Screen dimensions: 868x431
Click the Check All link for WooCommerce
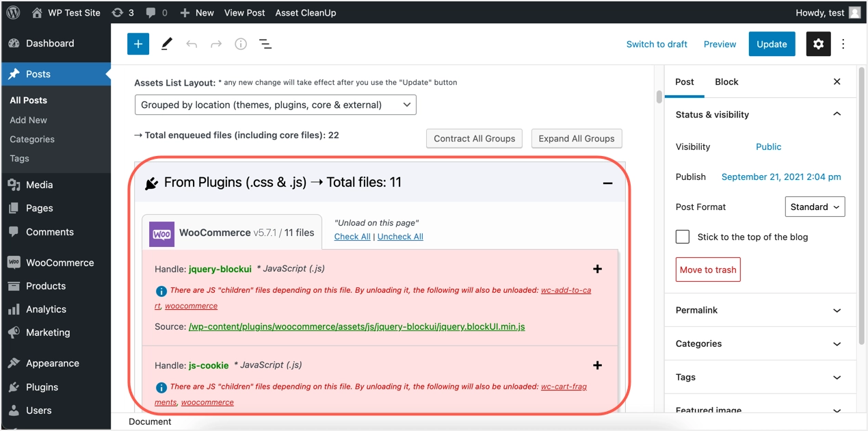coord(352,237)
